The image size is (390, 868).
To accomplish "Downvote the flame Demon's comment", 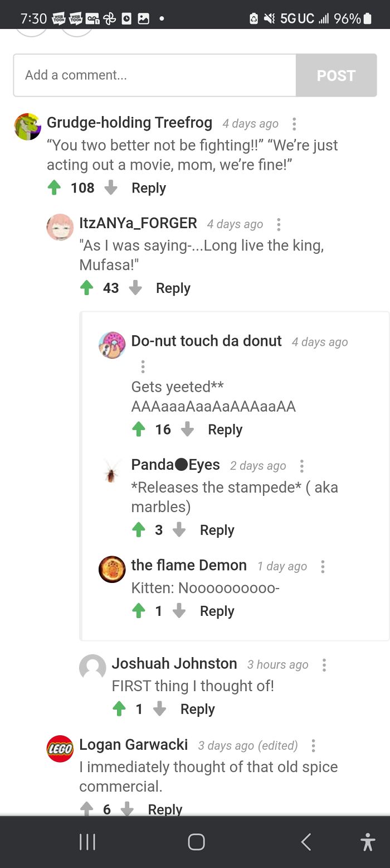I will click(179, 611).
